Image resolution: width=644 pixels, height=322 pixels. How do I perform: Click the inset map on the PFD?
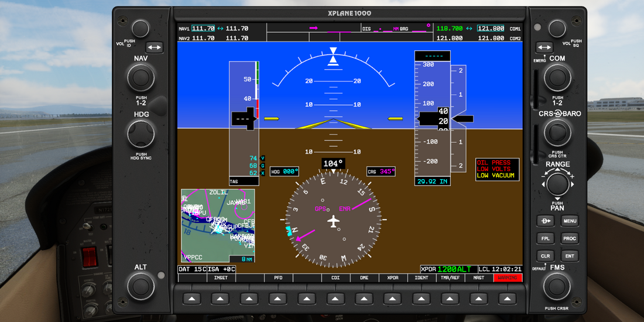tap(218, 225)
